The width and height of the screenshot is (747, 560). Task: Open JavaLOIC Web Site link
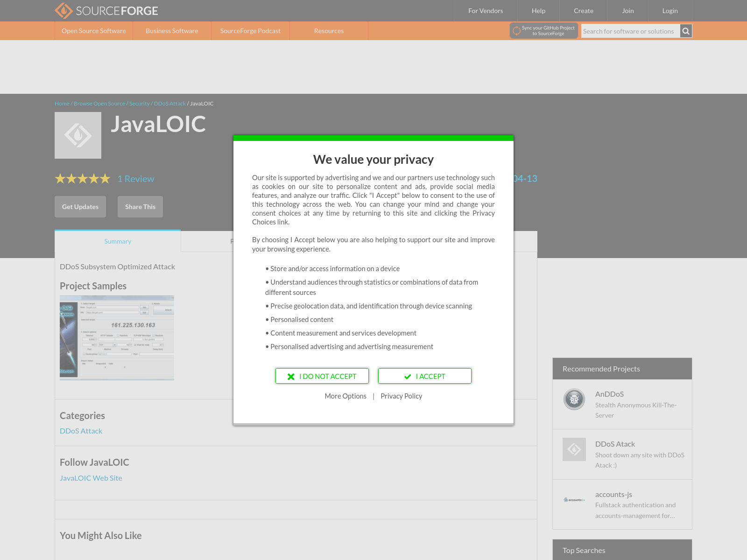[91, 478]
